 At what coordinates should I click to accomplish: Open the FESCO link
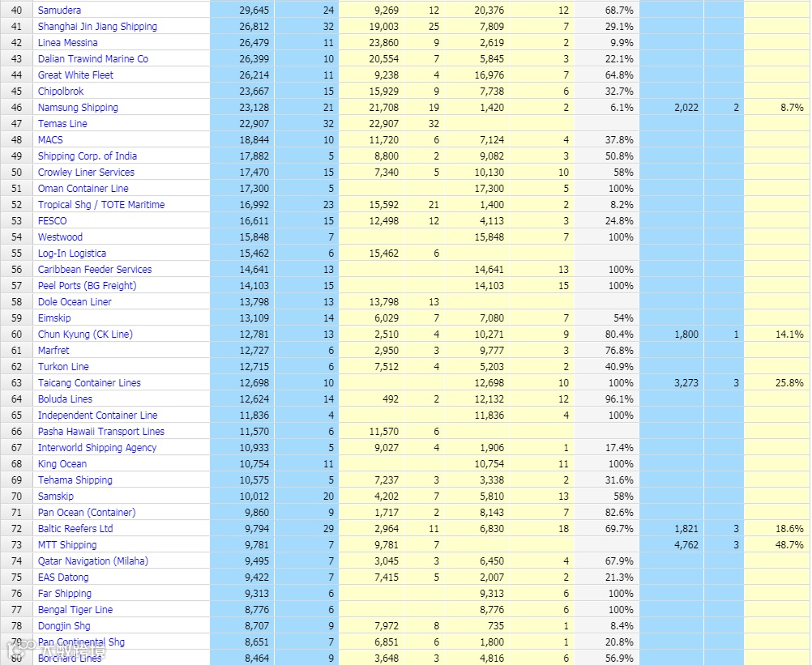tap(53, 221)
